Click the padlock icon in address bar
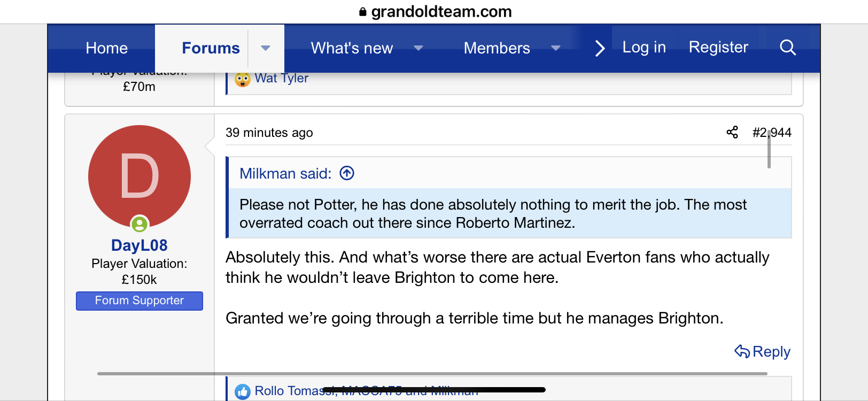Image resolution: width=868 pixels, height=401 pixels. click(x=363, y=12)
